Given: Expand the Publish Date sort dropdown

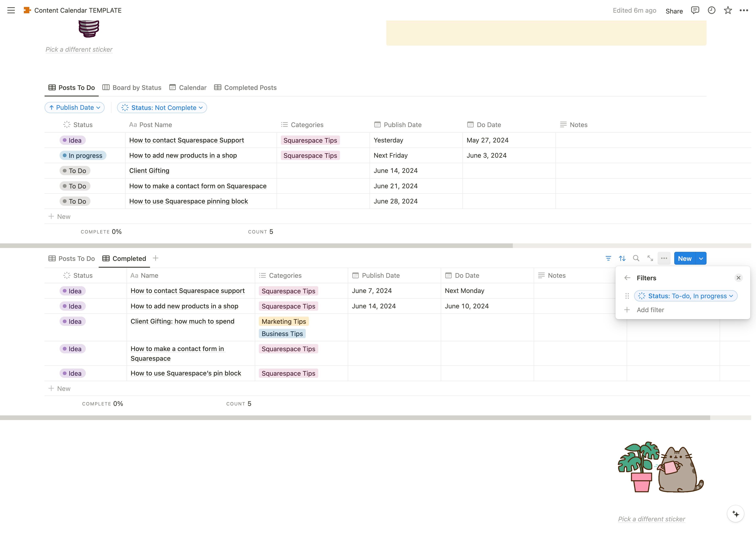Looking at the screenshot, I should pyautogui.click(x=74, y=108).
